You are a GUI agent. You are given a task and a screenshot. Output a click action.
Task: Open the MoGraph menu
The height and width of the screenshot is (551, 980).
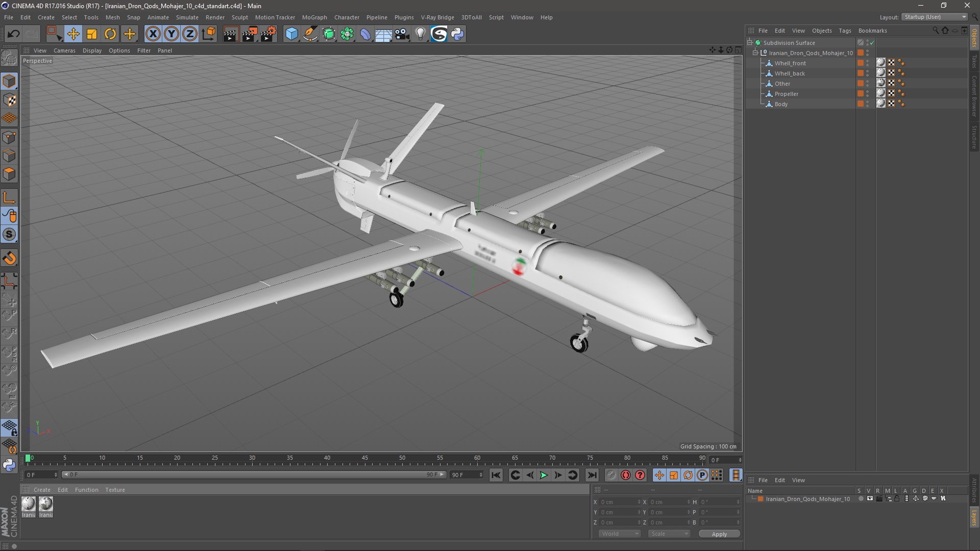point(314,17)
